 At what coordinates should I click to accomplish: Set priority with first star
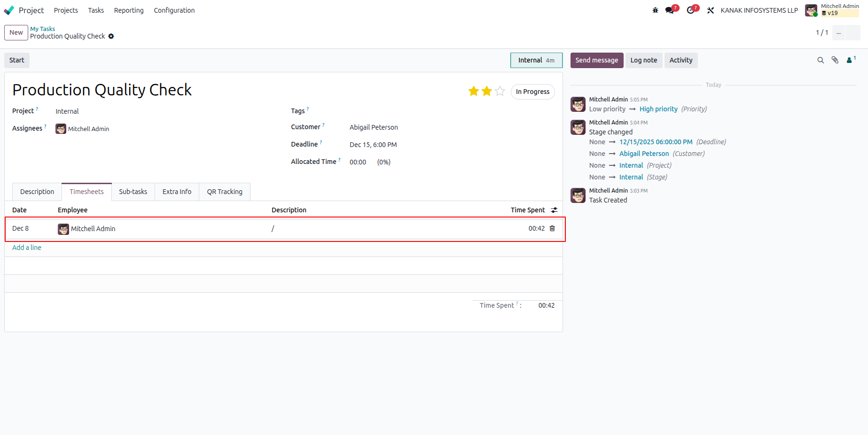coord(474,91)
